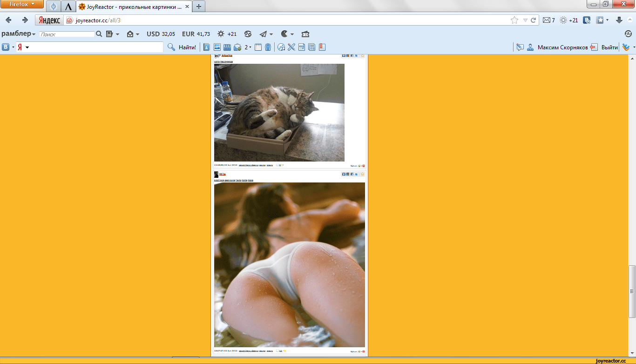
Task: Open the mail envelope icon showing 7
Action: coord(549,20)
